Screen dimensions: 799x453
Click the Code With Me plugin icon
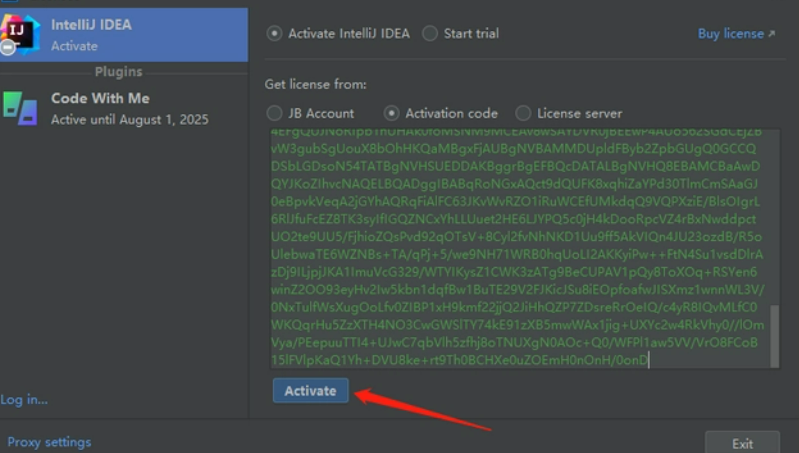click(20, 107)
